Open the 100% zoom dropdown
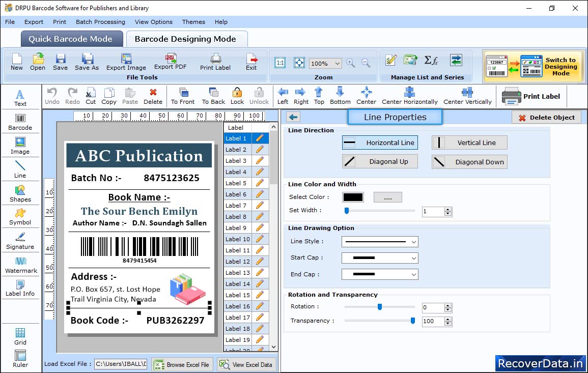588x373 pixels. pyautogui.click(x=325, y=63)
